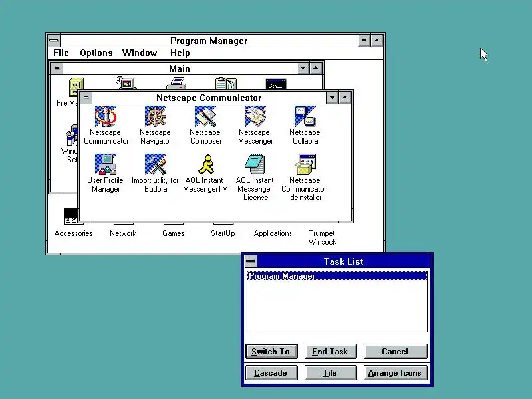Screen dimensions: 532x399
Task: Select the Control Panel icon in Main window
Action: pos(126,83)
